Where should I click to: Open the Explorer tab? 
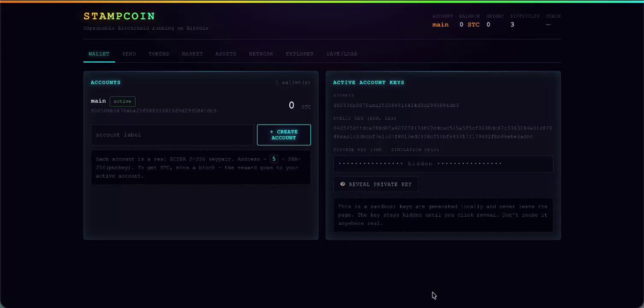(x=300, y=54)
